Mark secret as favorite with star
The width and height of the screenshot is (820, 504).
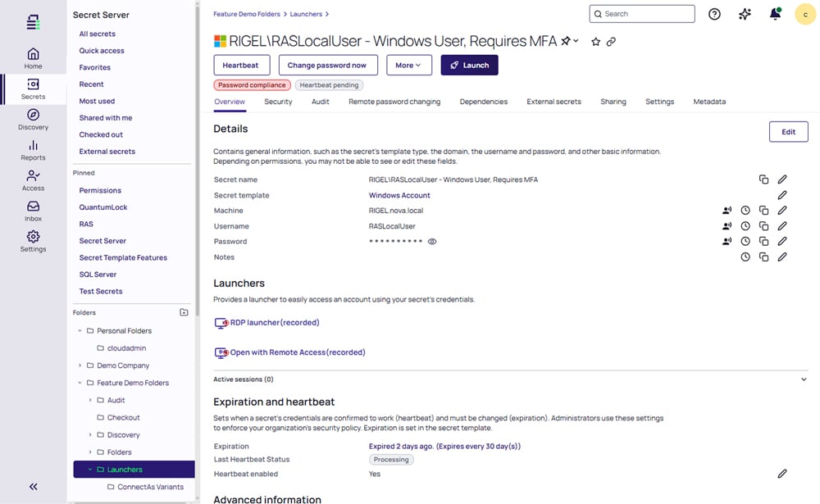pyautogui.click(x=595, y=41)
